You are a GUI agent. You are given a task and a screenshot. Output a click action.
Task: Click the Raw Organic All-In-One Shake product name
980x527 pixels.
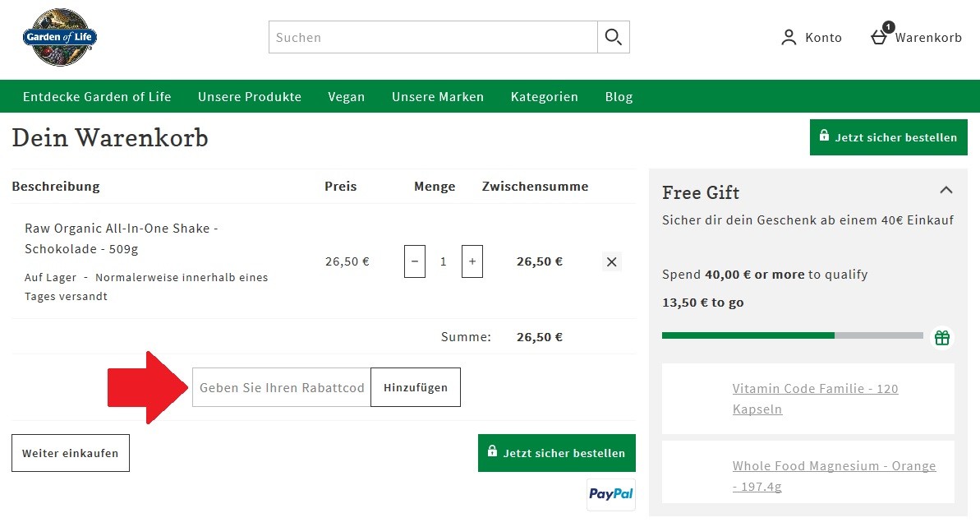[122, 238]
